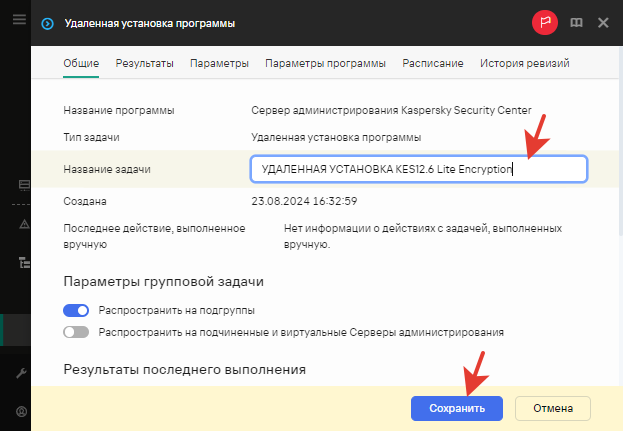Open the sidebar server devices icon

click(x=24, y=185)
